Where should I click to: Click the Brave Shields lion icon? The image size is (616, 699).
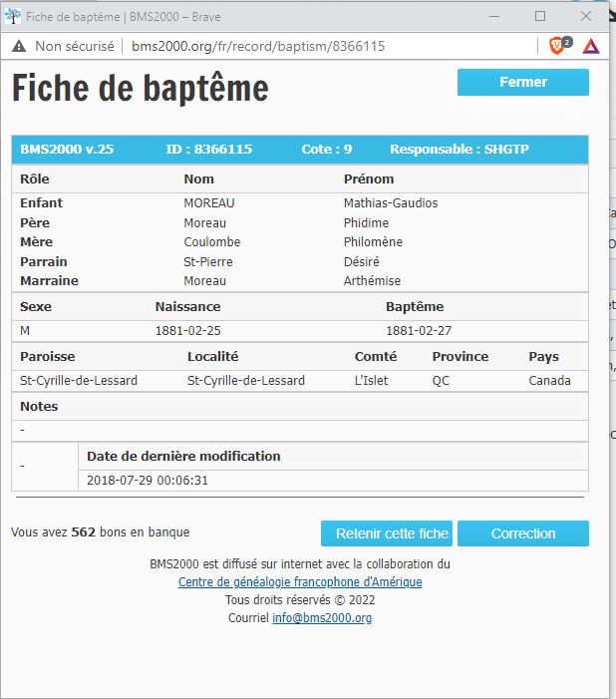coord(557,46)
